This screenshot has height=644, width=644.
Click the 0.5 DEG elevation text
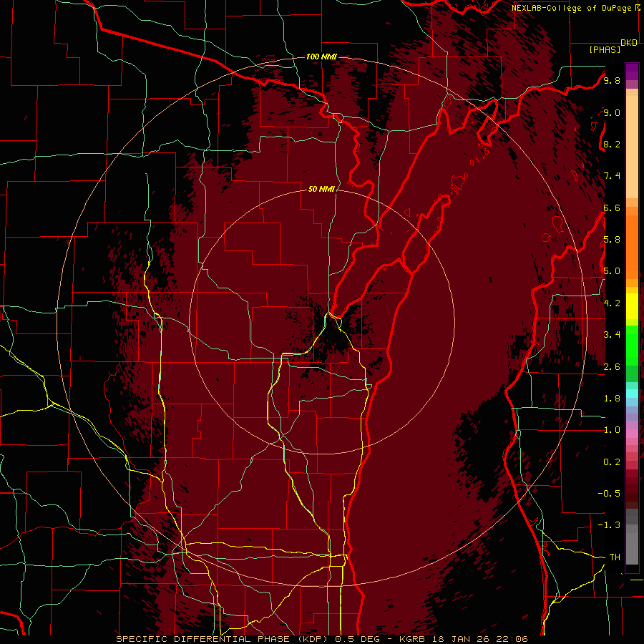tap(358, 639)
